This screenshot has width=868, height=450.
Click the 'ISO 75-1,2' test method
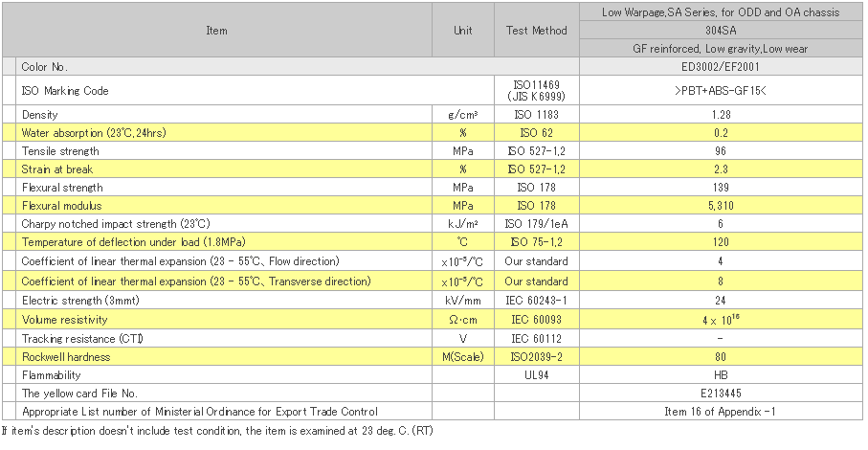(x=537, y=242)
